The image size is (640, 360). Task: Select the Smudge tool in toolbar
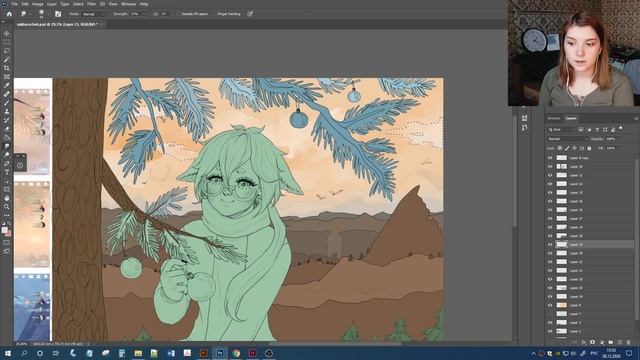point(7,146)
